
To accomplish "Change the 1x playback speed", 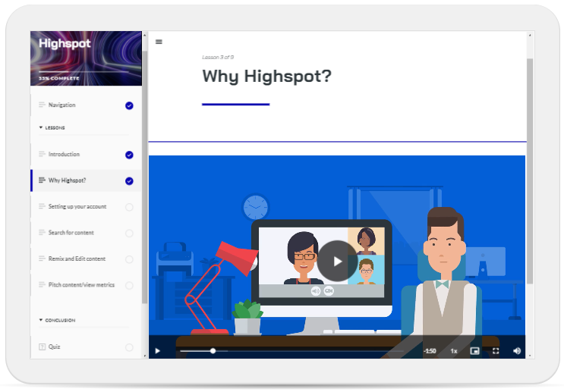I will [x=454, y=351].
